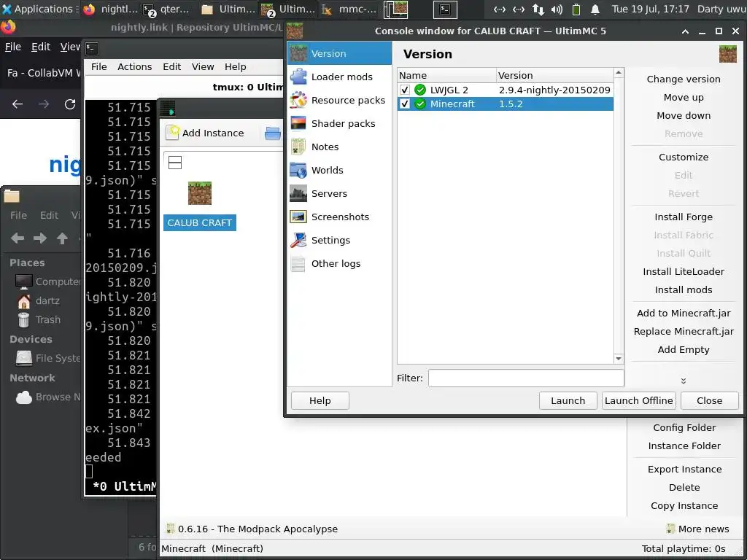
Task: Click Move up
Action: click(x=684, y=97)
